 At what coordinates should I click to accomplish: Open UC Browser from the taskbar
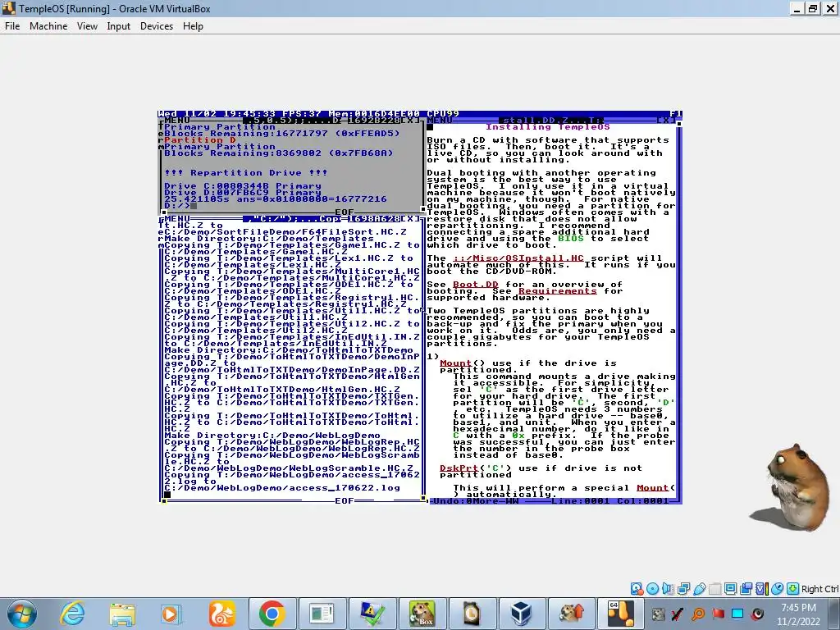(x=221, y=614)
